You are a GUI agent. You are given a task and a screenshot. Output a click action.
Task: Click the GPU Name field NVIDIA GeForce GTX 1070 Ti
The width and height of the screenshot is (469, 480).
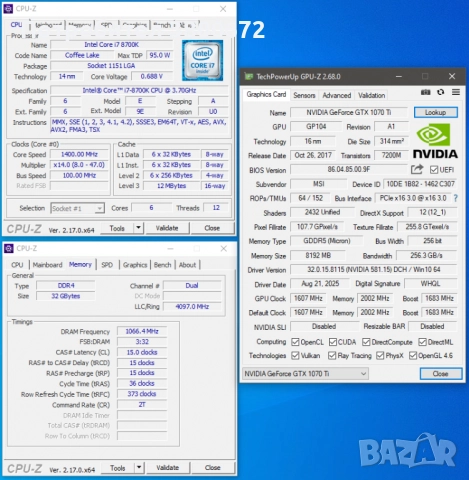pos(349,112)
